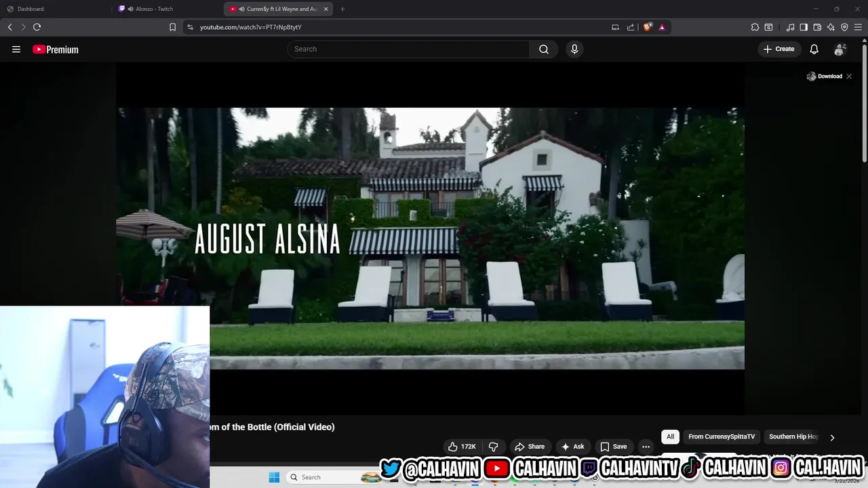
Task: Open more actions three-dot menu
Action: [646, 447]
